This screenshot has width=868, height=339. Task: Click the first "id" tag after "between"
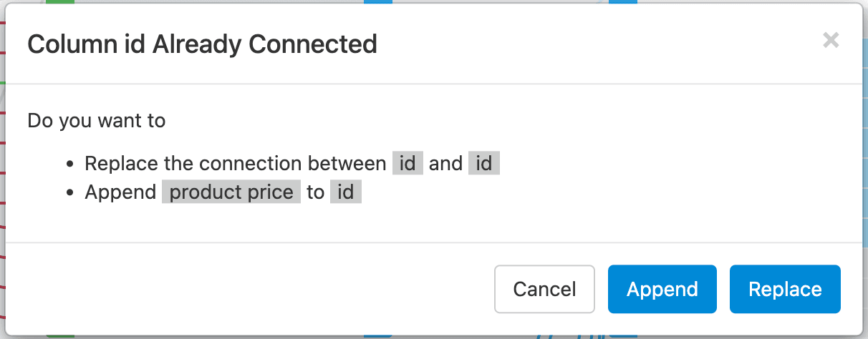click(408, 164)
